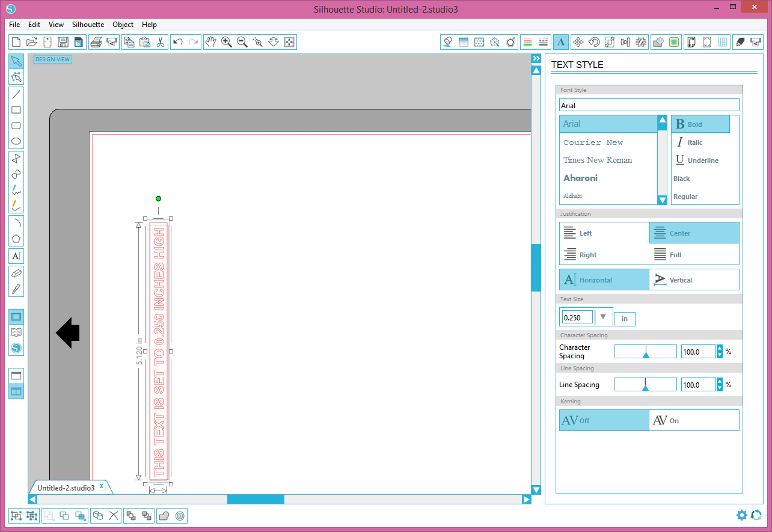772x532 pixels.
Task: Toggle Italic font style
Action: (x=689, y=142)
